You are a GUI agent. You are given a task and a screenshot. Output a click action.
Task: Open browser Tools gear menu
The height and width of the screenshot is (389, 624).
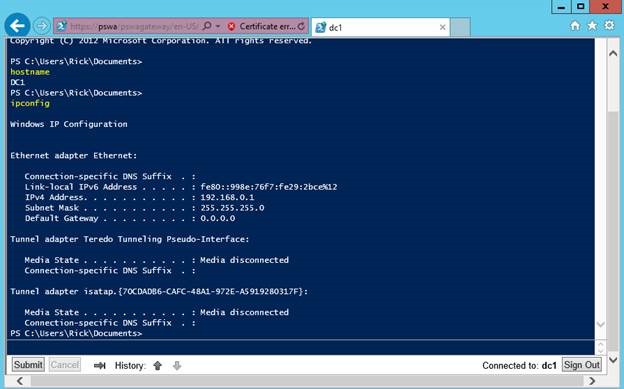point(609,26)
